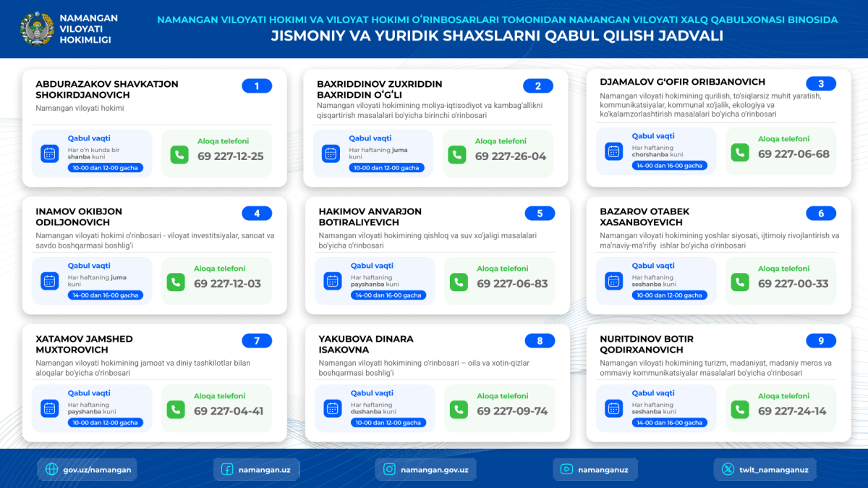Click the number 6 badge on Bazarov's card

click(x=821, y=214)
